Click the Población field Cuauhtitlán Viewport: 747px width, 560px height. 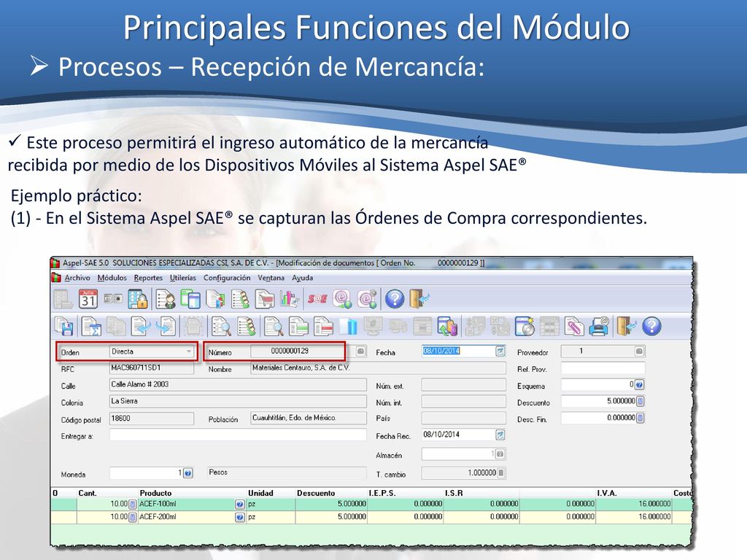309,418
